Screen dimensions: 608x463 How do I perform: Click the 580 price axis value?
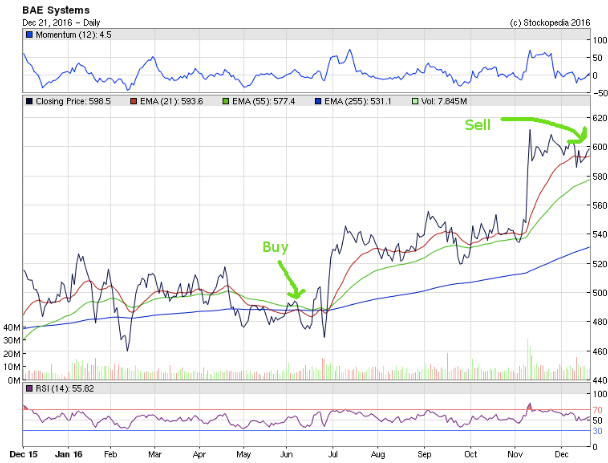[x=599, y=176]
